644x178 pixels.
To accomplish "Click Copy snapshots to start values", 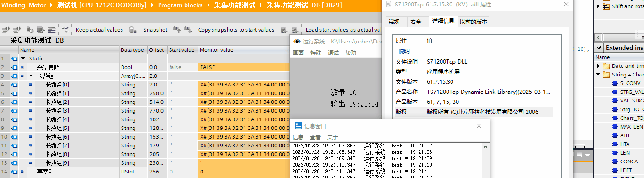I will click(x=236, y=30).
